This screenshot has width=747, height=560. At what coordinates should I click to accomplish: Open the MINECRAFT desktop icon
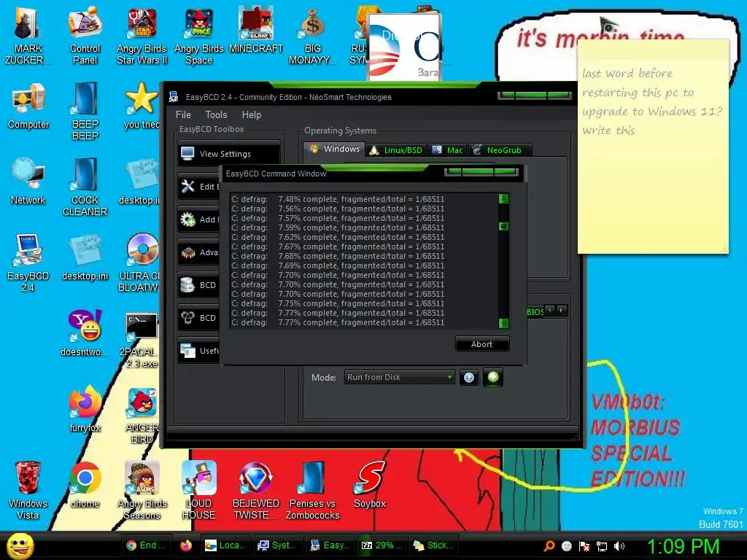[256, 31]
